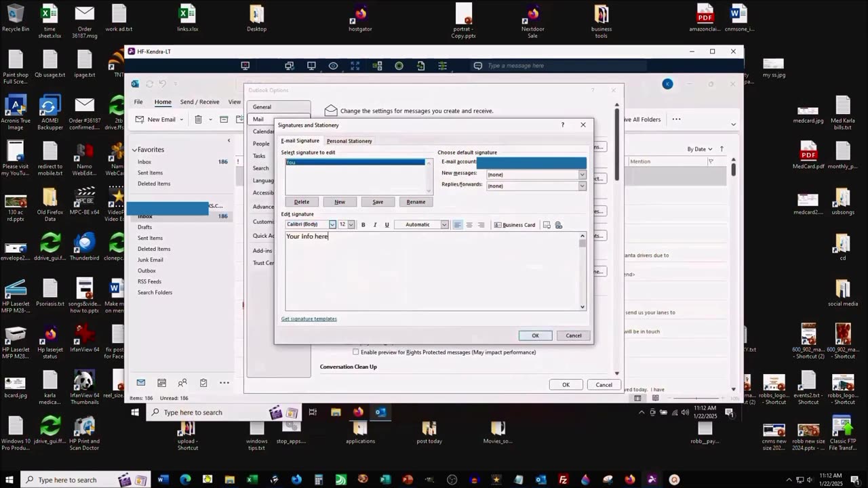This screenshot has height=488, width=868.
Task: Toggle italic formatting in signature editor
Action: tap(375, 225)
